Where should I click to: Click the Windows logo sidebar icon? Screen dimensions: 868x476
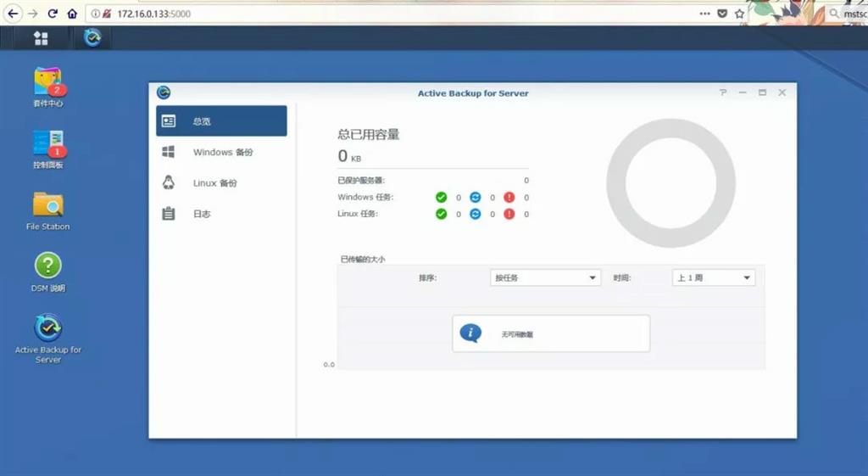coord(169,152)
